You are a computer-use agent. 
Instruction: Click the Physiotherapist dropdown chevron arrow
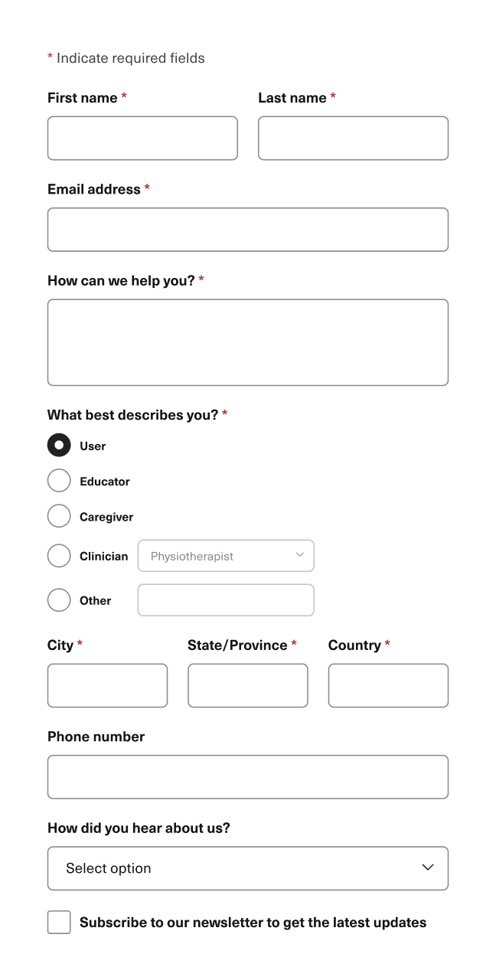(x=302, y=555)
